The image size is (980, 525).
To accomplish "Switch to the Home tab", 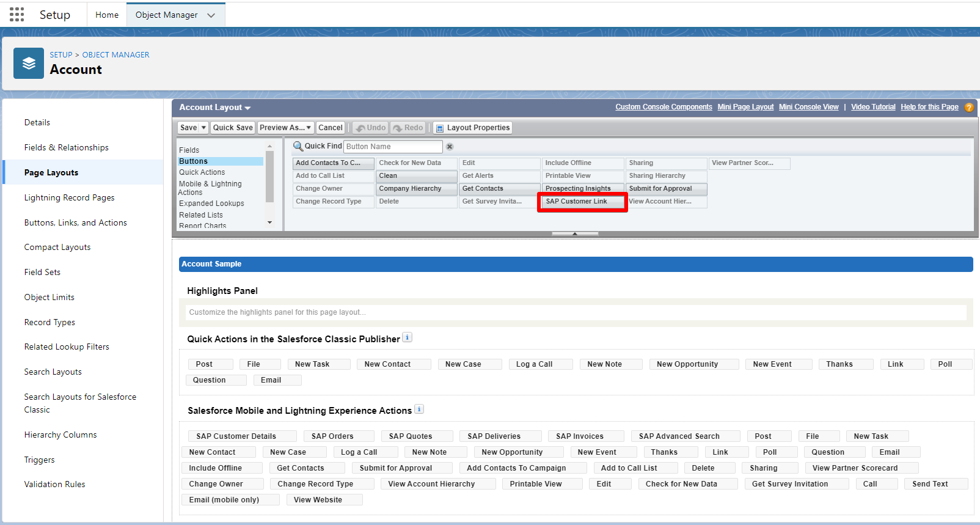I will point(107,15).
